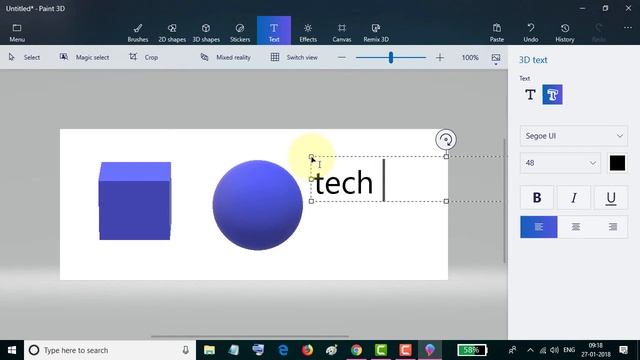The width and height of the screenshot is (640, 360).
Task: Open the Paint 3D taskbar icon
Action: 430,350
